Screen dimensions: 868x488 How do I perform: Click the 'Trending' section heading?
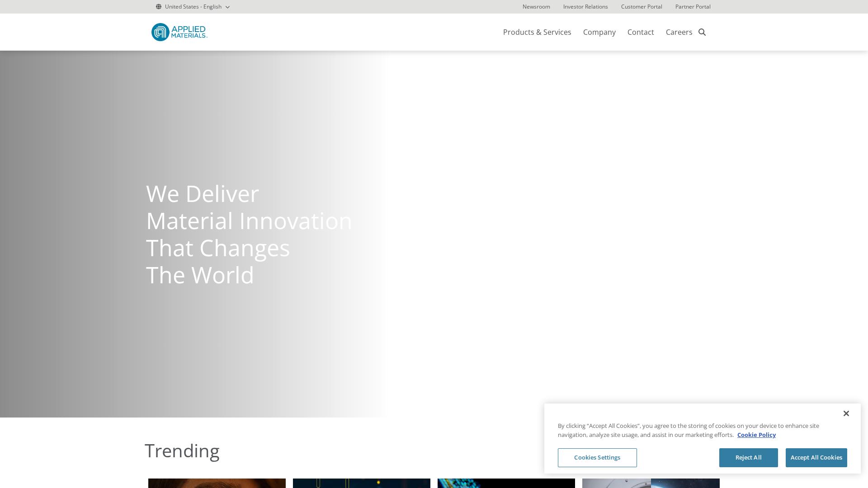click(182, 451)
